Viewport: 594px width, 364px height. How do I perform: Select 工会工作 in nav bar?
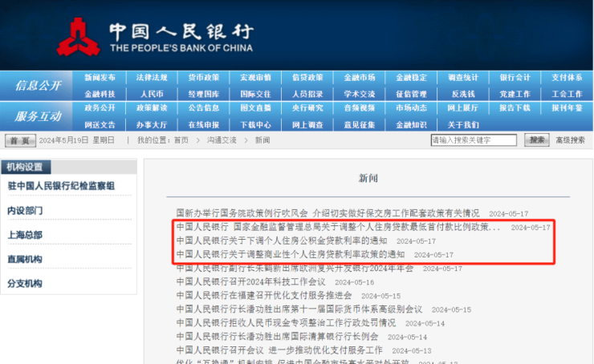[567, 95]
